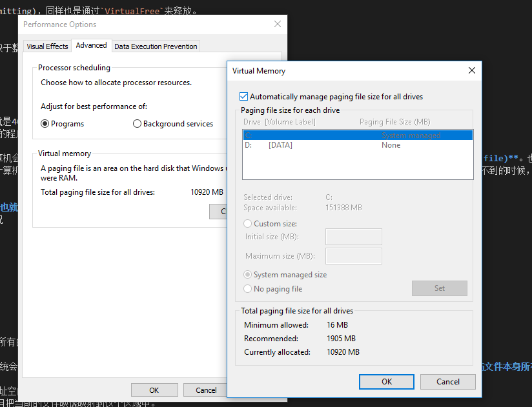Click the 'Minimum allowed: 16 MB' value
The height and width of the screenshot is (407, 532).
pos(337,325)
